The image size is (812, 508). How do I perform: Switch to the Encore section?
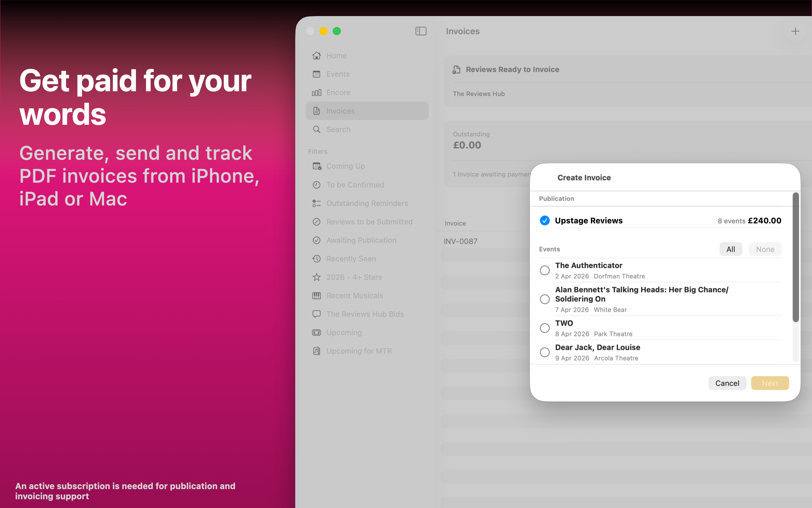pos(338,92)
